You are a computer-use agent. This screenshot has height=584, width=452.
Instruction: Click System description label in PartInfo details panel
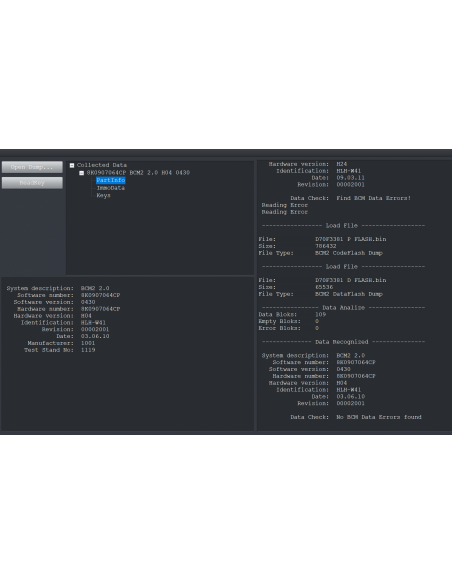[x=40, y=288]
